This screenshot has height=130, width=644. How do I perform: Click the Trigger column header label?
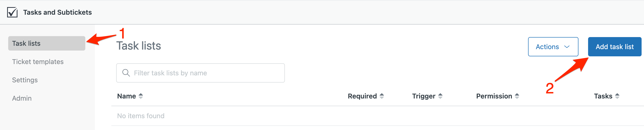pyautogui.click(x=423, y=96)
